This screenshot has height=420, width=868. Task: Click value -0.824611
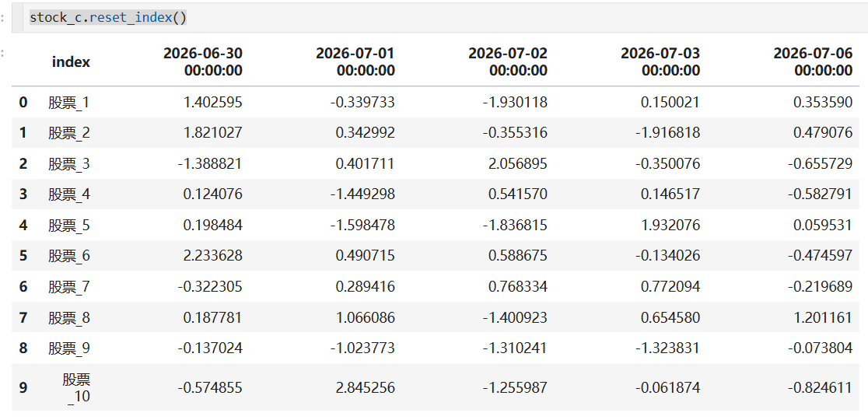[822, 387]
